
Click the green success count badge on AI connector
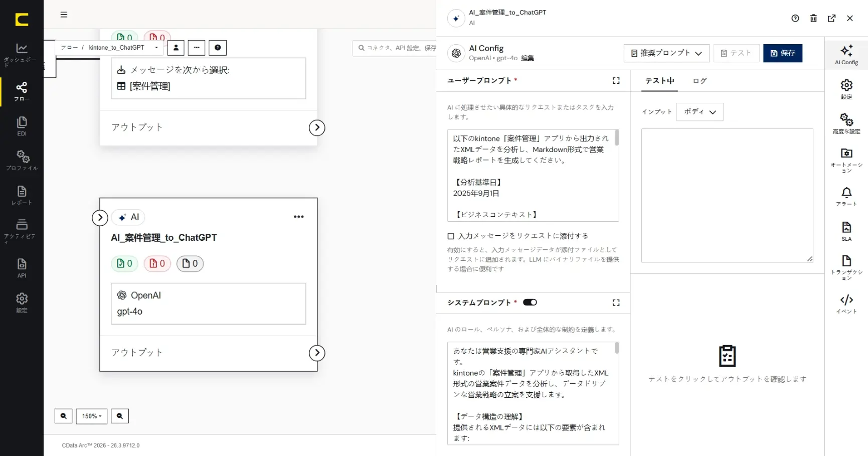tap(124, 263)
